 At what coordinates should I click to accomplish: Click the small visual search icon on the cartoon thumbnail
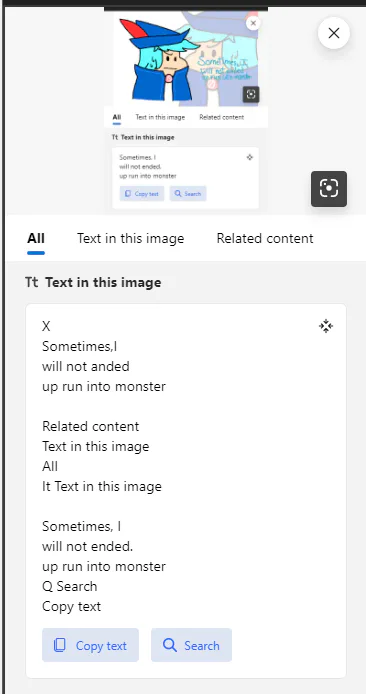[251, 94]
